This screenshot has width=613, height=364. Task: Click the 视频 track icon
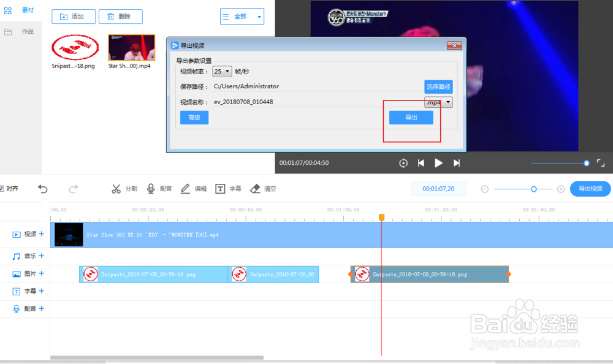(17, 235)
